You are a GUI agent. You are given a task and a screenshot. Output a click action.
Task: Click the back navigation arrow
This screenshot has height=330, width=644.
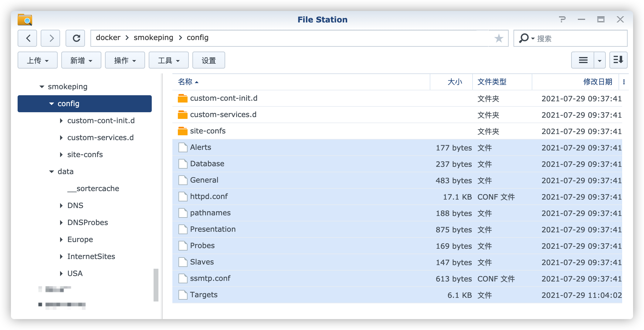click(x=27, y=38)
